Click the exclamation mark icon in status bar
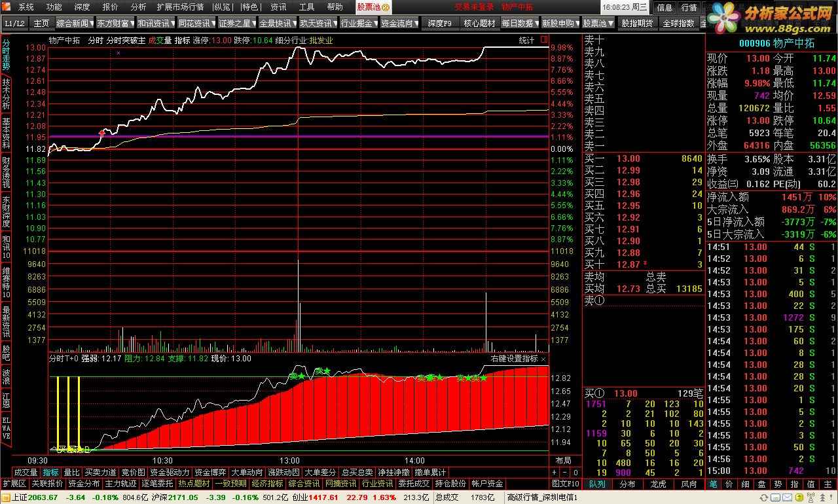The image size is (838, 504). [831, 497]
